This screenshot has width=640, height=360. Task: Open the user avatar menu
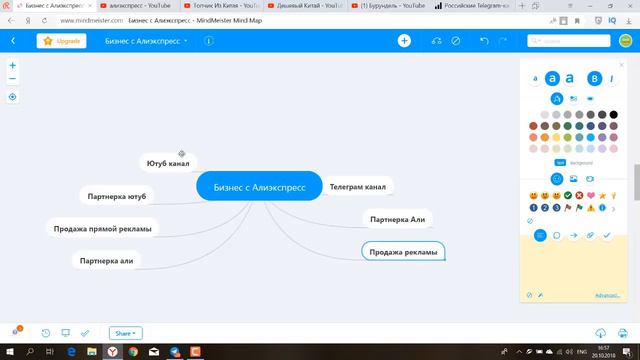(x=625, y=41)
